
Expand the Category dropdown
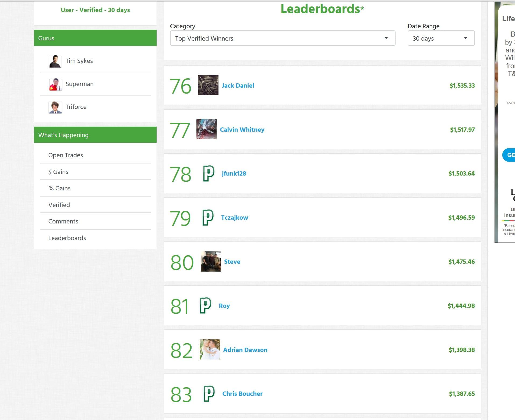(x=283, y=38)
